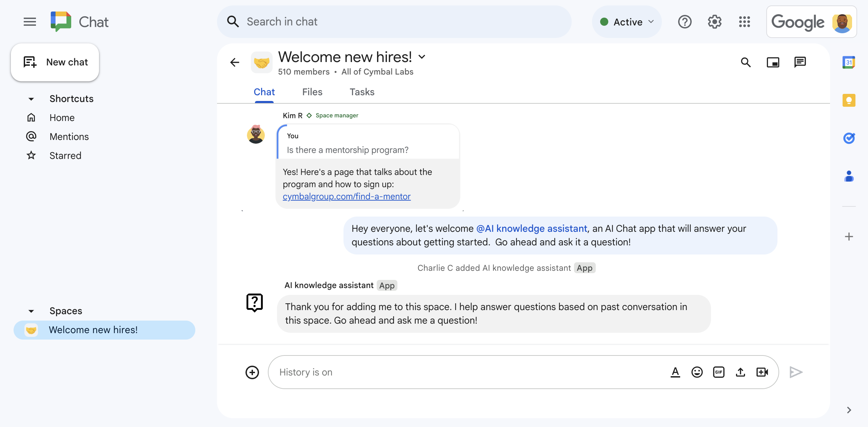Open Settings gear icon
Image resolution: width=868 pixels, height=427 pixels.
point(715,22)
